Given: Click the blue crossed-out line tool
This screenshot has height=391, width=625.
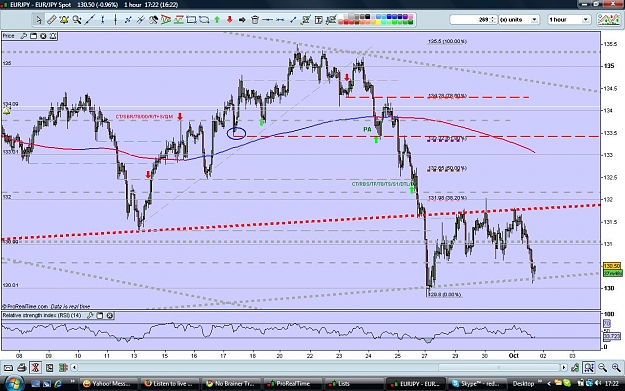Looking at the screenshot, I should click(140, 20).
